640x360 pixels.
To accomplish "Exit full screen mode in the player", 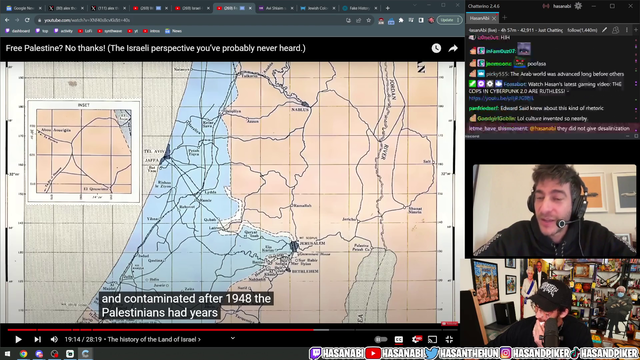I will click(x=449, y=339).
